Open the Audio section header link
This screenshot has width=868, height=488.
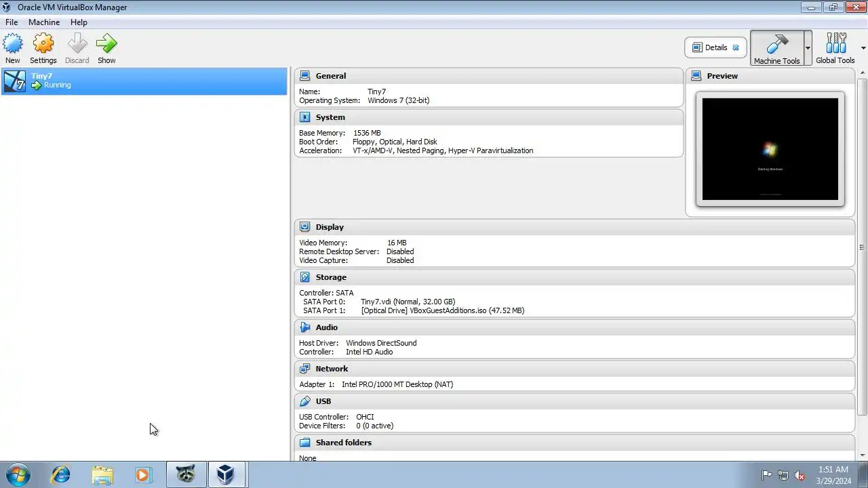click(x=326, y=327)
